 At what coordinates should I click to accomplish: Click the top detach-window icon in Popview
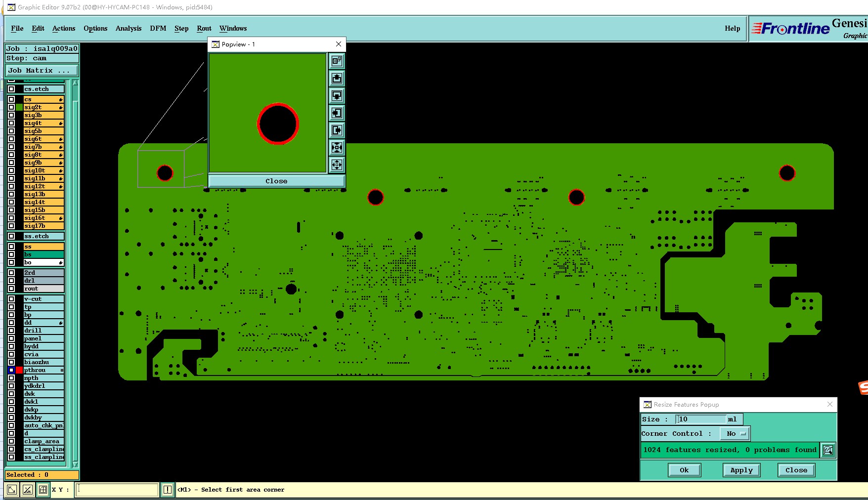337,61
